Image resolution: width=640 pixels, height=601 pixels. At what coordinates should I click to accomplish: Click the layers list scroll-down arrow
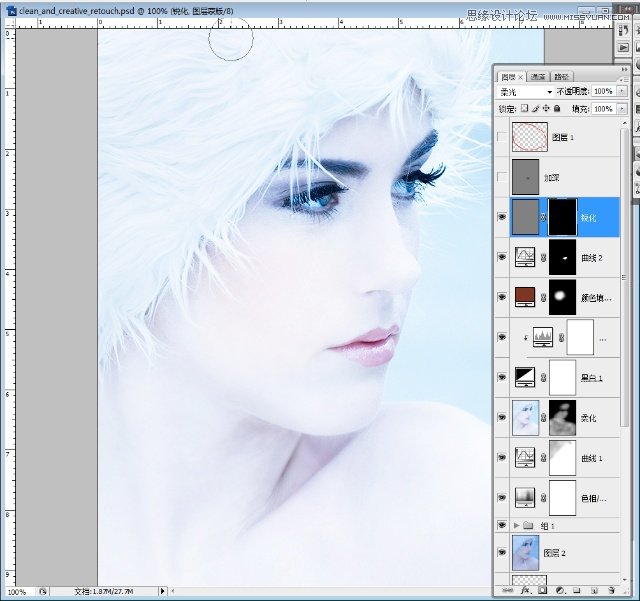[624, 580]
